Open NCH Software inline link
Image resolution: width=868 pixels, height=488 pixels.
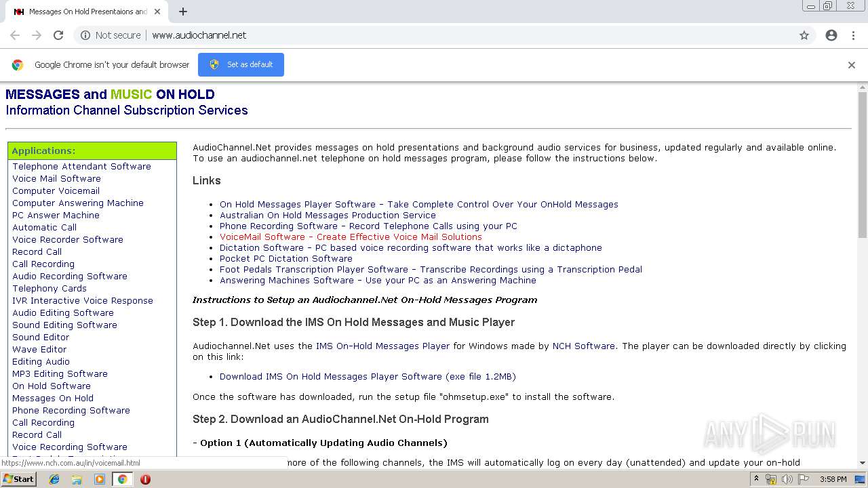click(x=584, y=346)
